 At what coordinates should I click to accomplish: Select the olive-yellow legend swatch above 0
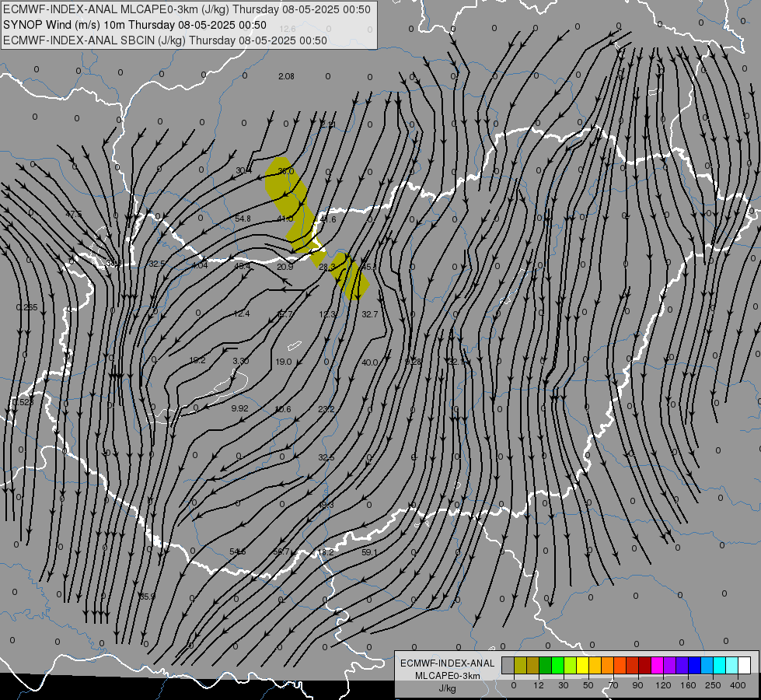tap(520, 665)
